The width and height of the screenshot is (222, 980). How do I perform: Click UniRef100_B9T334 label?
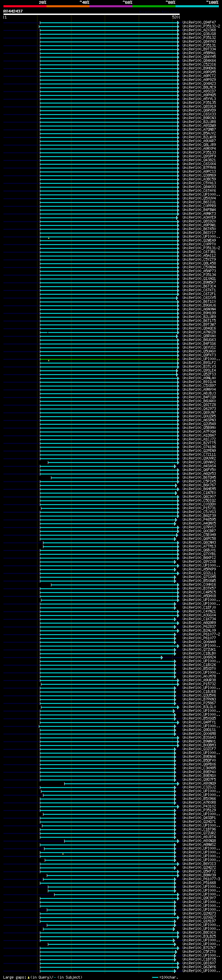coord(199,49)
